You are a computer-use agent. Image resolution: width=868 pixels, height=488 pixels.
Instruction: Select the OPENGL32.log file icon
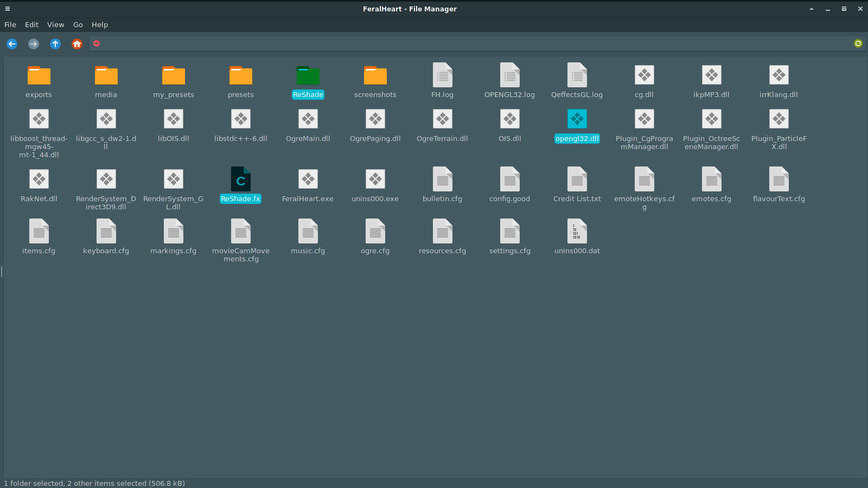pos(510,75)
